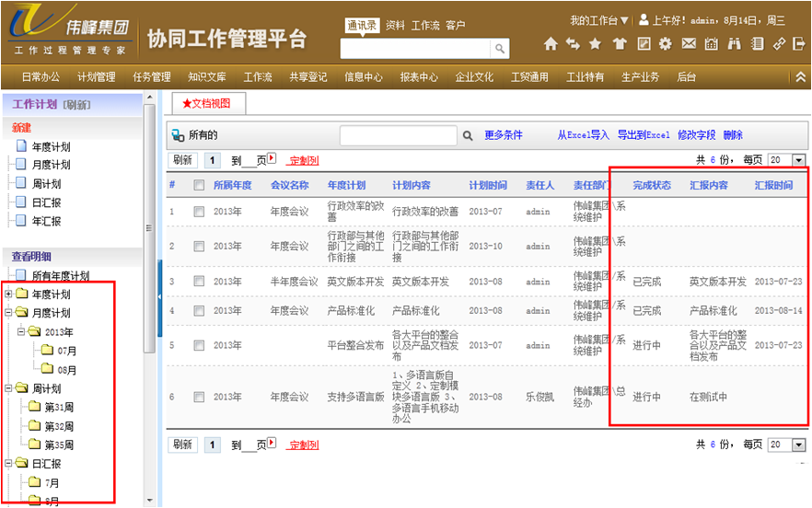Click 日汇报 document icon under 新建

tap(21, 202)
